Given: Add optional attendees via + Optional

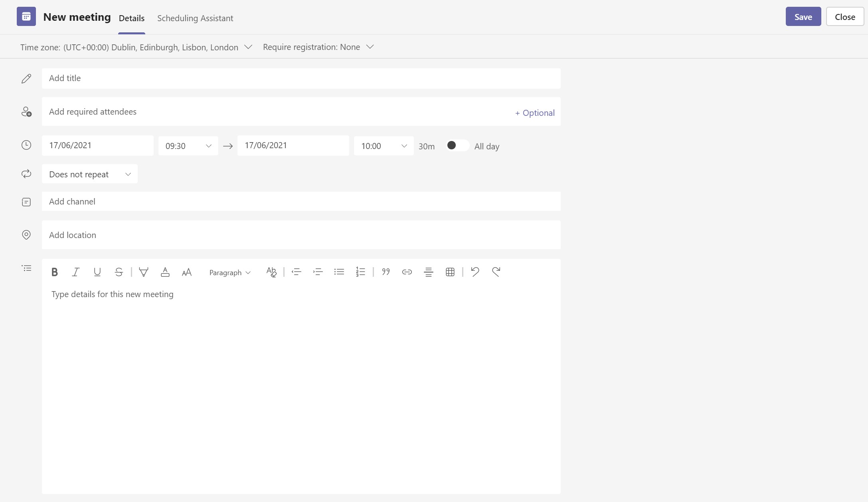Looking at the screenshot, I should click(535, 113).
